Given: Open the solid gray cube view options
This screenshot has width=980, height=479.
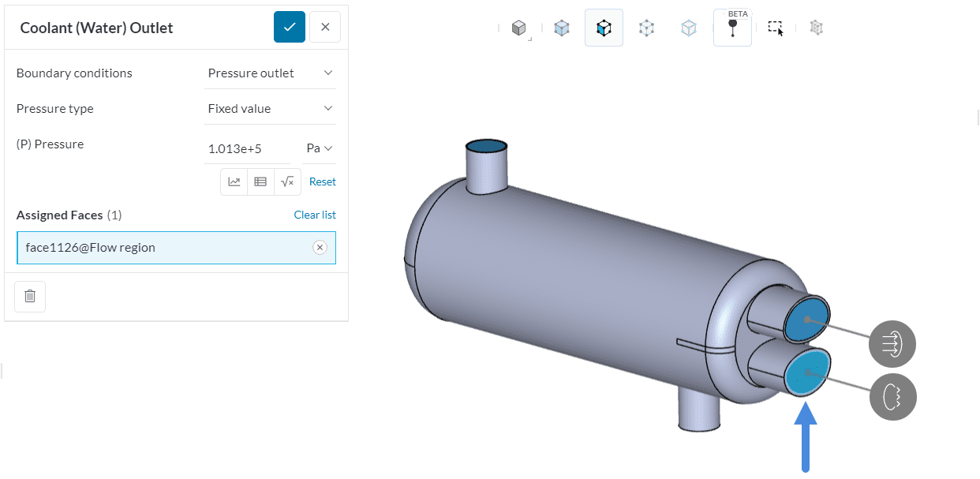Looking at the screenshot, I should click(518, 28).
